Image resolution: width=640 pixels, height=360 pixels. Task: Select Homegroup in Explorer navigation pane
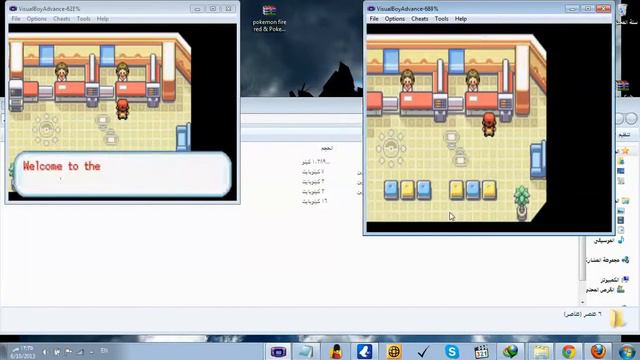[x=607, y=260]
